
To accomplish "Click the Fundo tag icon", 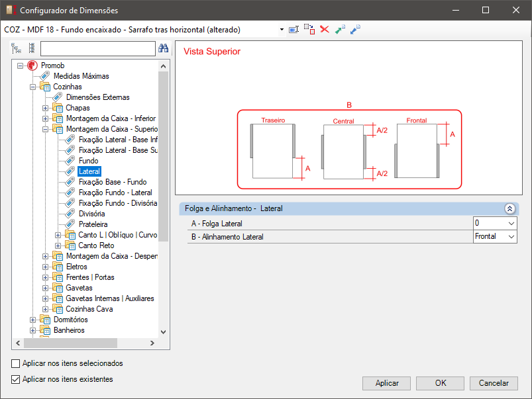I will pyautogui.click(x=70, y=160).
